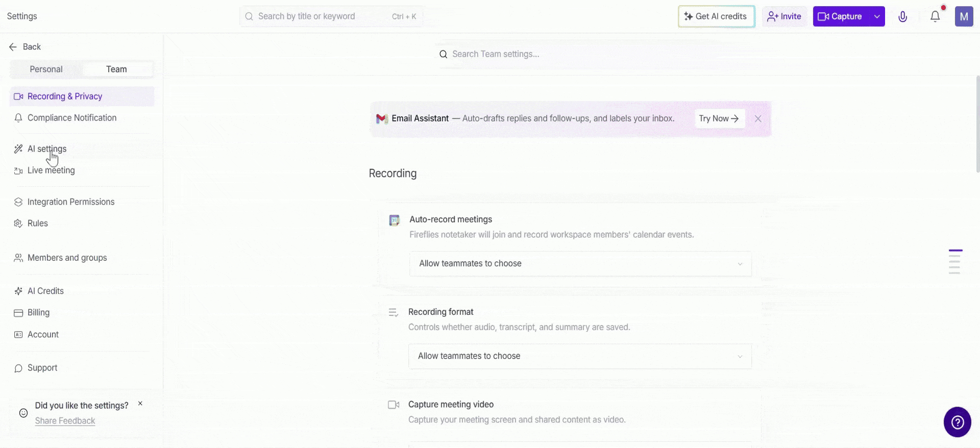
Task: Open the help question mark bubble
Action: click(957, 422)
